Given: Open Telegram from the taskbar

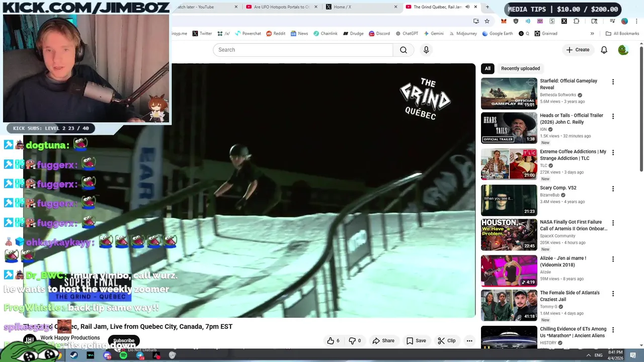Looking at the screenshot, I should coord(140,355).
